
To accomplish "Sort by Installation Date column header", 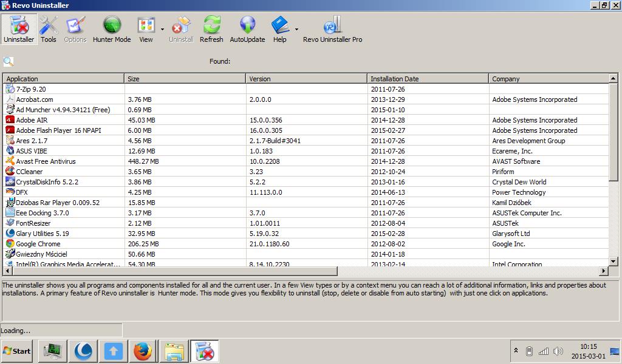I will (x=428, y=79).
